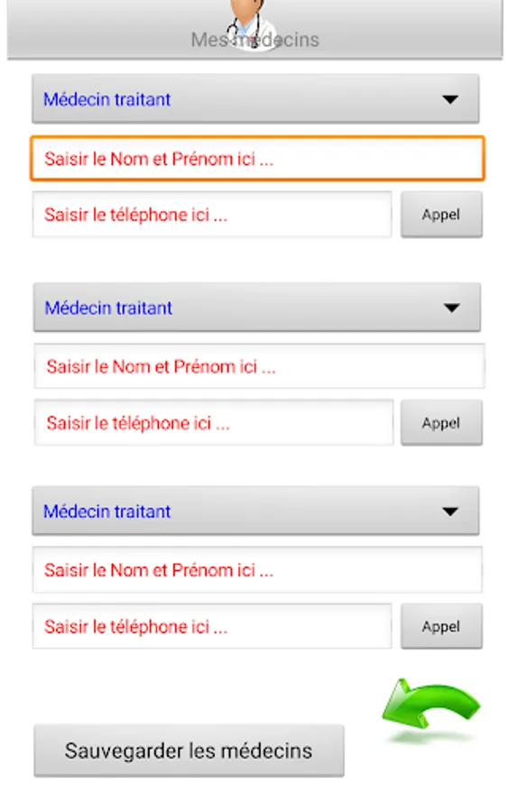Click the Mes médecins header title

[x=255, y=40]
